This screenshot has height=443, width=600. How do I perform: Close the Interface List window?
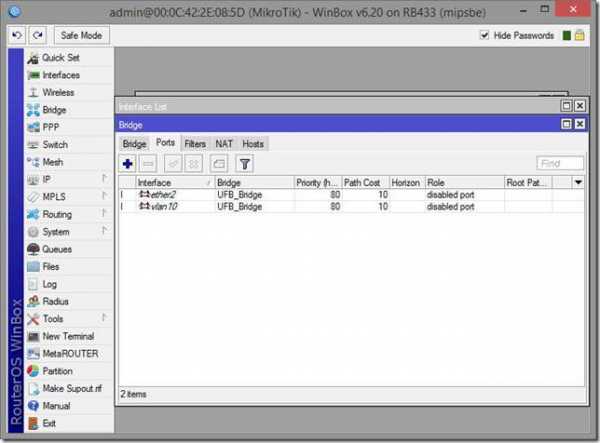pos(580,106)
